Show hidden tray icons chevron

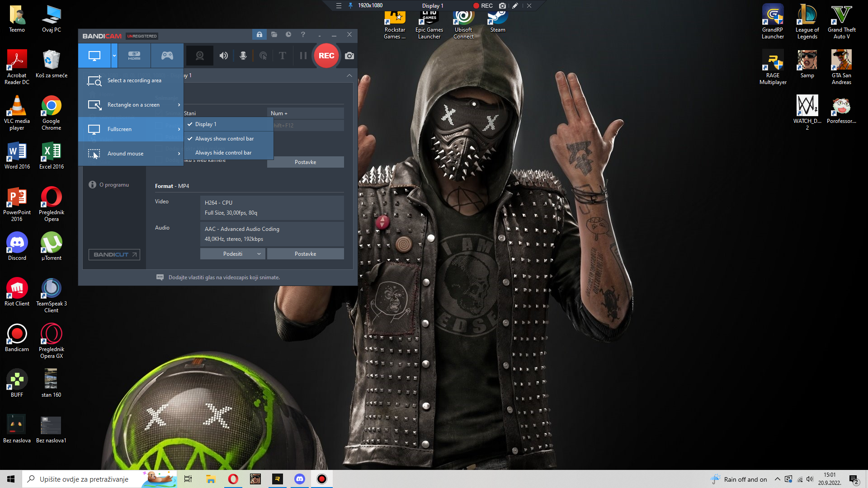coord(777,479)
